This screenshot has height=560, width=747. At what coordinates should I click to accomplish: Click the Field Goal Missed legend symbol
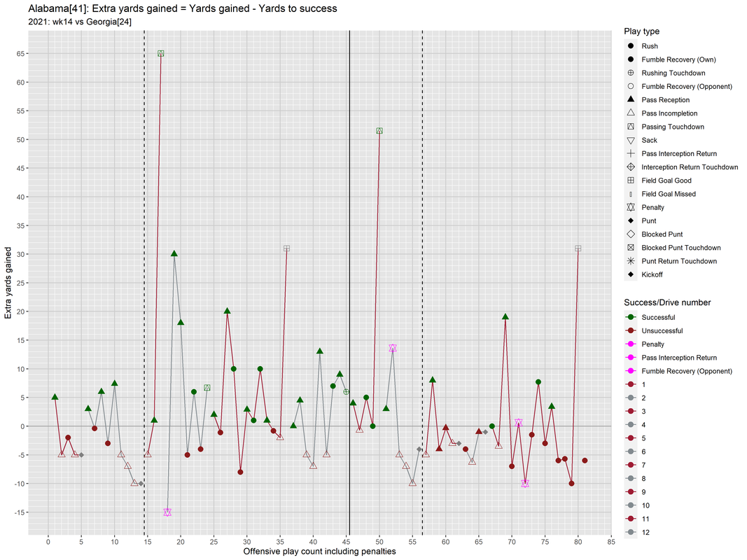pyautogui.click(x=631, y=194)
